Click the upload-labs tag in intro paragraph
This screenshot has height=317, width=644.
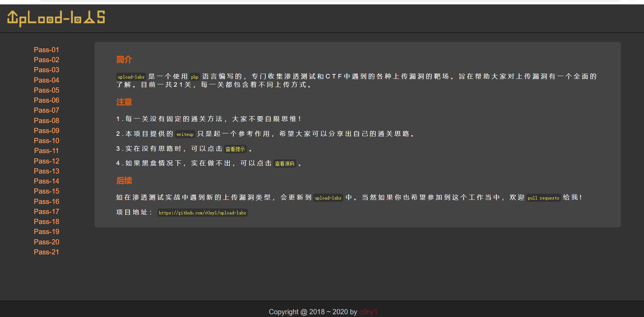pos(131,77)
